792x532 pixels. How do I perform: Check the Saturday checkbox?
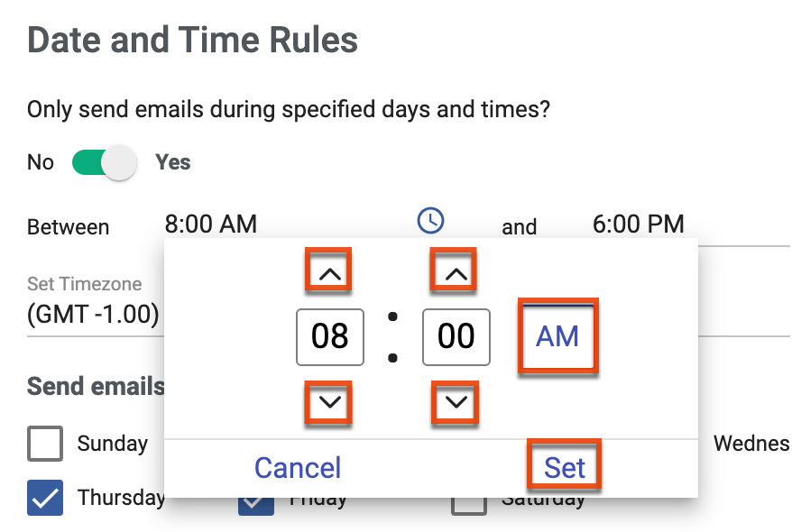pyautogui.click(x=470, y=497)
